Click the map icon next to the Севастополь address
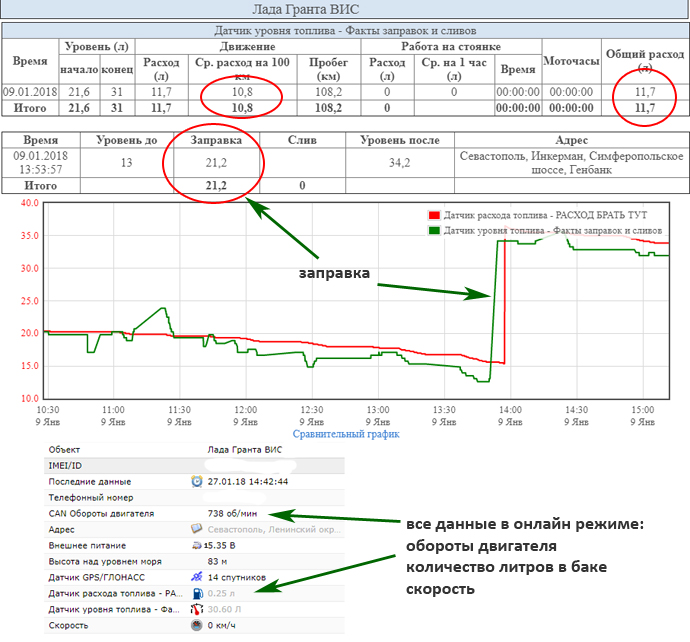 coord(197,529)
